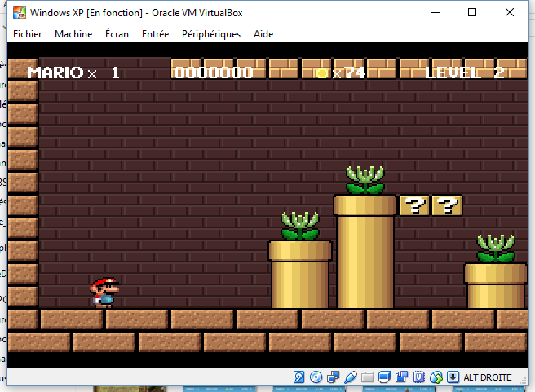Click the MARIO x 1 lives text
Image resolution: width=535 pixels, height=392 pixels.
coord(73,73)
